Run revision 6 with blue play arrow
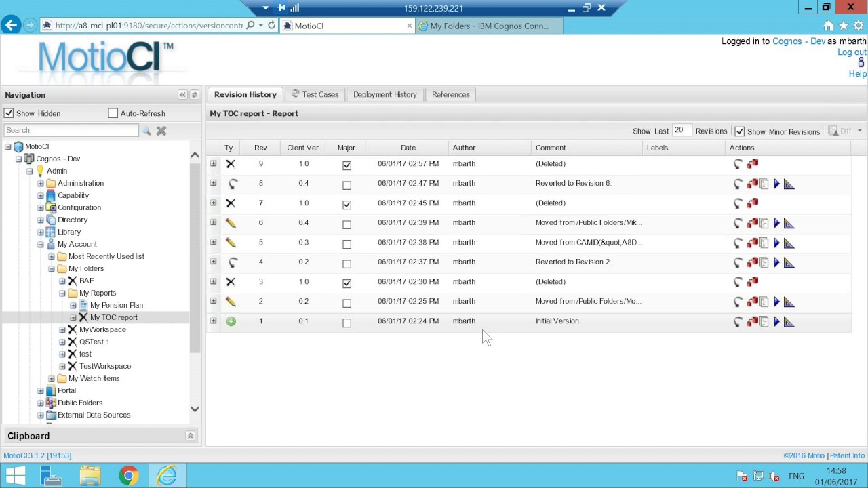 pos(777,223)
